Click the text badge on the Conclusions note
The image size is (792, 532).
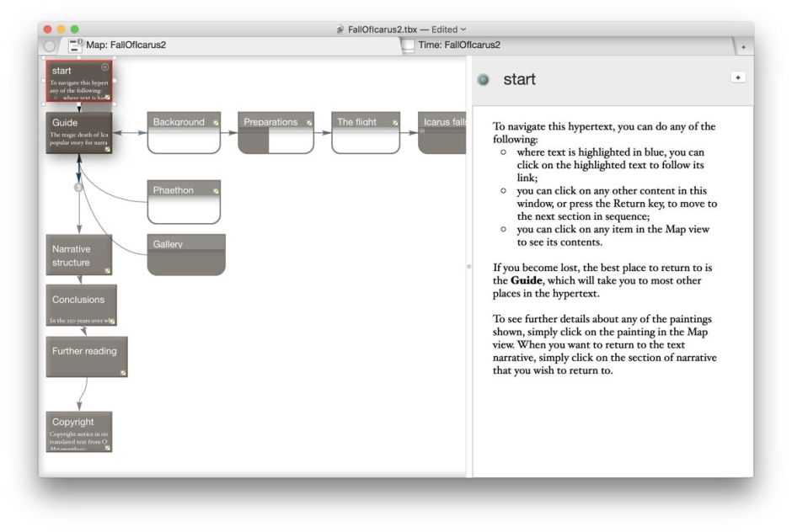[111, 320]
